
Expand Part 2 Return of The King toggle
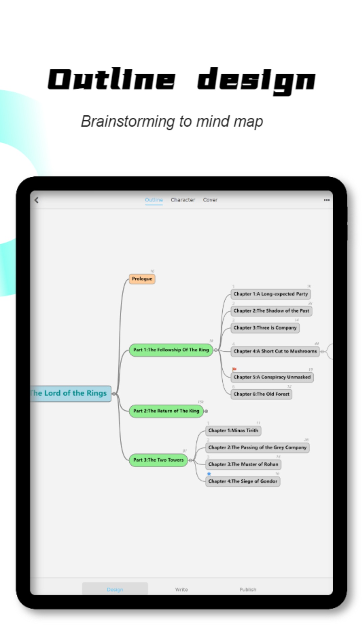(206, 411)
